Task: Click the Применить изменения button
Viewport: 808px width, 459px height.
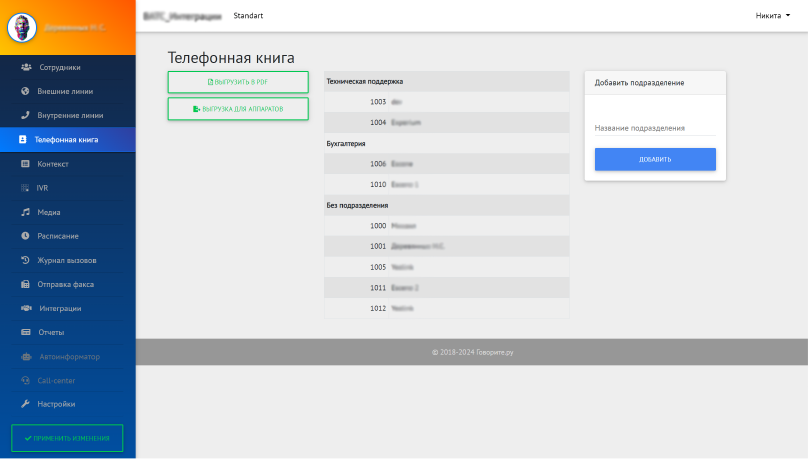Action: (x=67, y=438)
